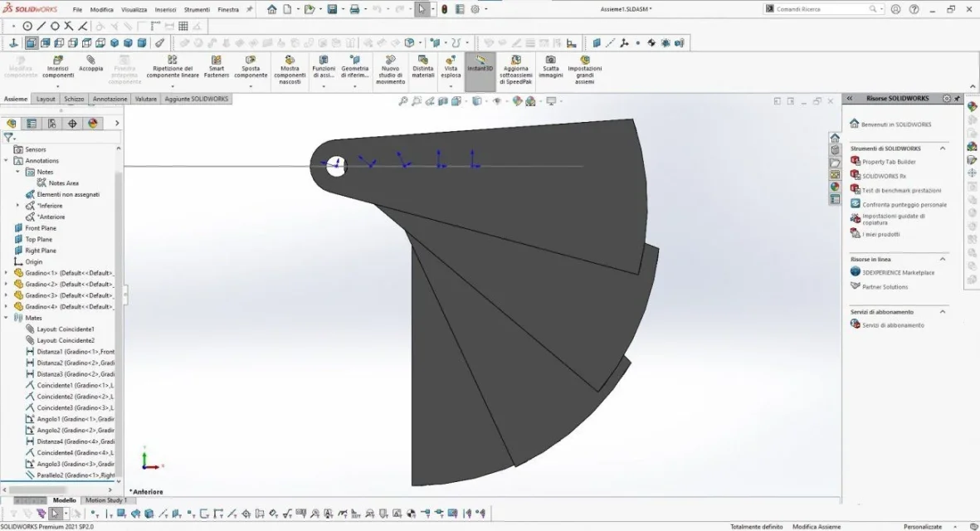Screen dimensions: 980x531
Task: Expand the *Inferiore annotation view
Action: pos(17,206)
